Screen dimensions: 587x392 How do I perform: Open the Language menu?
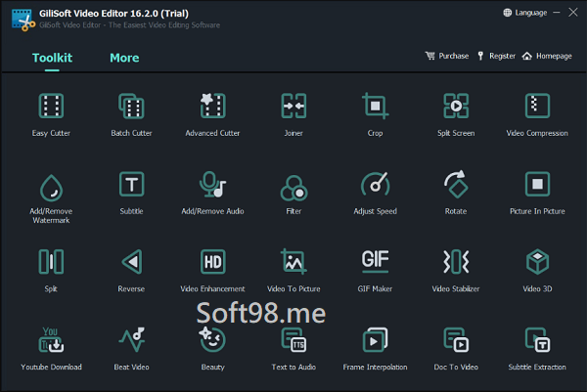[524, 13]
